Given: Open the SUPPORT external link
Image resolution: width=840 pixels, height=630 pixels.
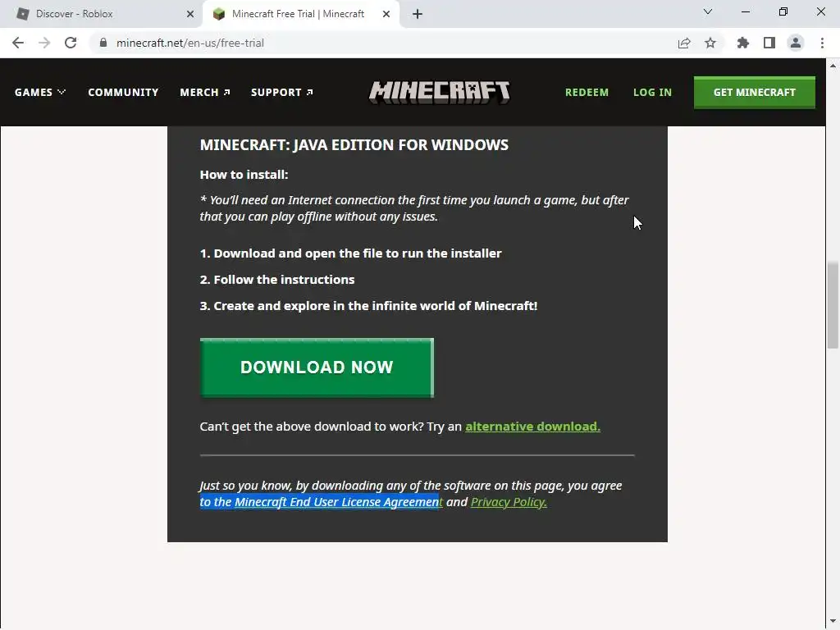Looking at the screenshot, I should coord(282,92).
